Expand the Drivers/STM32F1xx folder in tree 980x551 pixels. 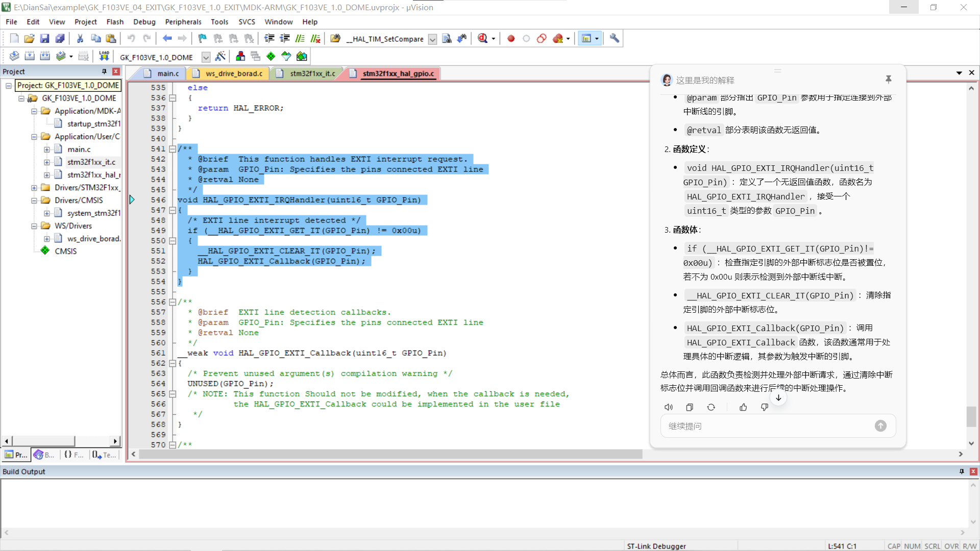click(34, 188)
